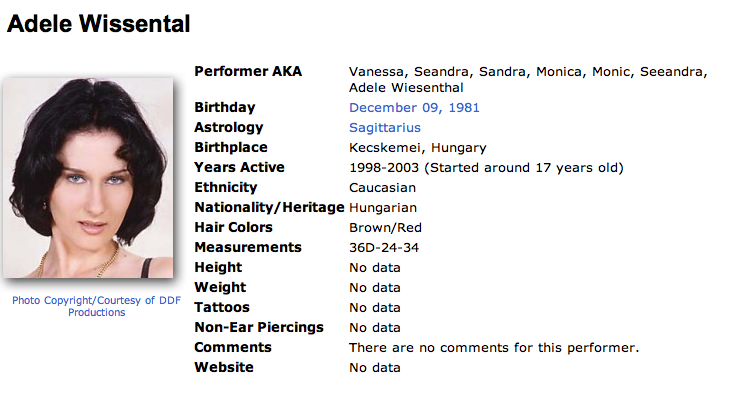Click the Years Active label
730x400 pixels.
tap(239, 168)
